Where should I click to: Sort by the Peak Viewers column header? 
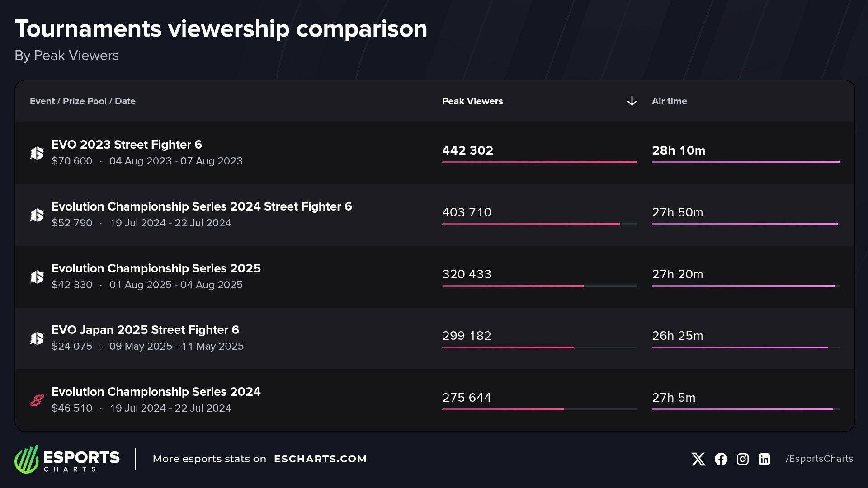pyautogui.click(x=472, y=101)
